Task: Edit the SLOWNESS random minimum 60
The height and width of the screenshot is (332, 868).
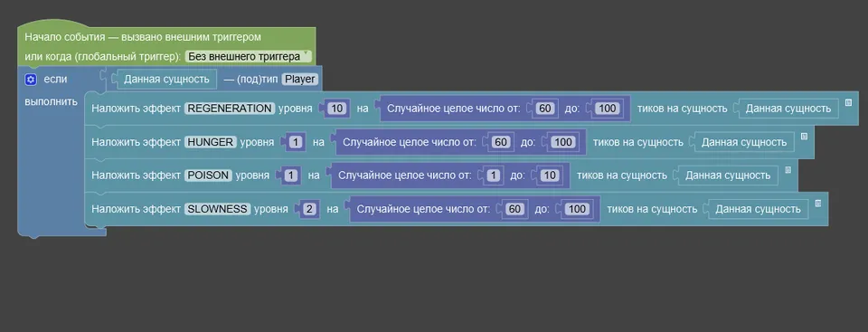Action: 514,210
